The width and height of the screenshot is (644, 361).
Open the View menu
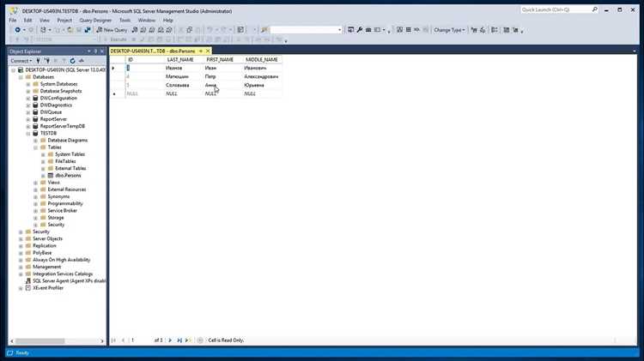(x=45, y=20)
